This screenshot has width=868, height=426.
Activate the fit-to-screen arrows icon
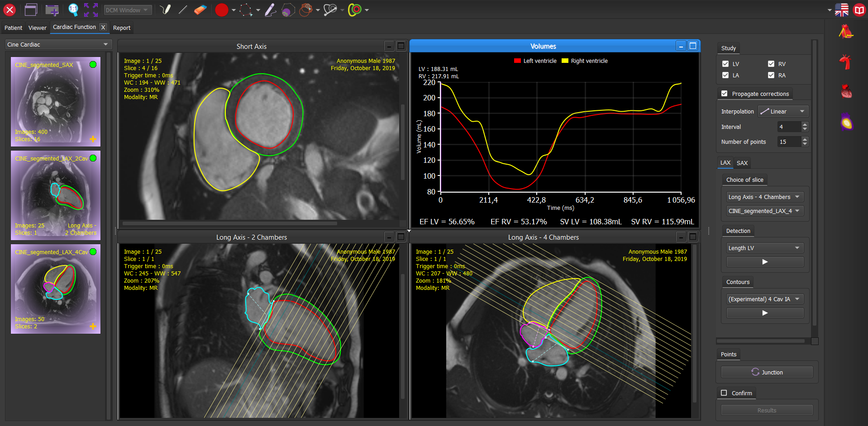coord(91,9)
